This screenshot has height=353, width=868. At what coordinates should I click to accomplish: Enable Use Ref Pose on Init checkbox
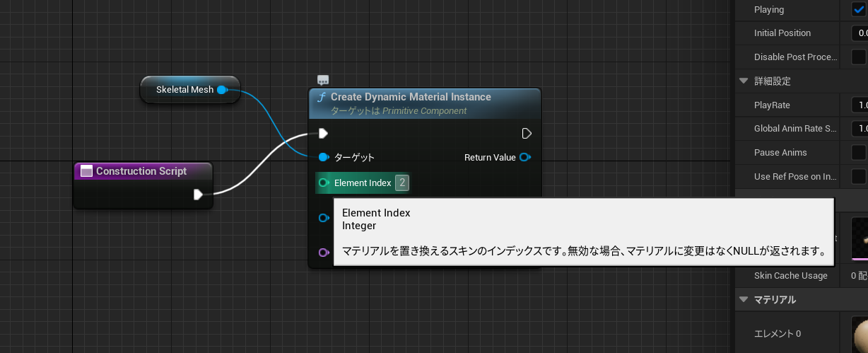[x=859, y=176]
